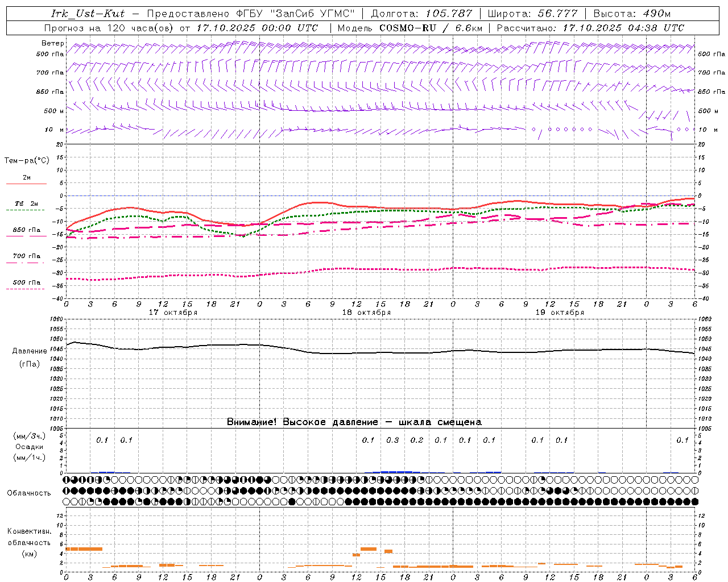The image size is (728, 582).
Task: Click the 500 гПа temperature legend entry
Action: point(27,282)
